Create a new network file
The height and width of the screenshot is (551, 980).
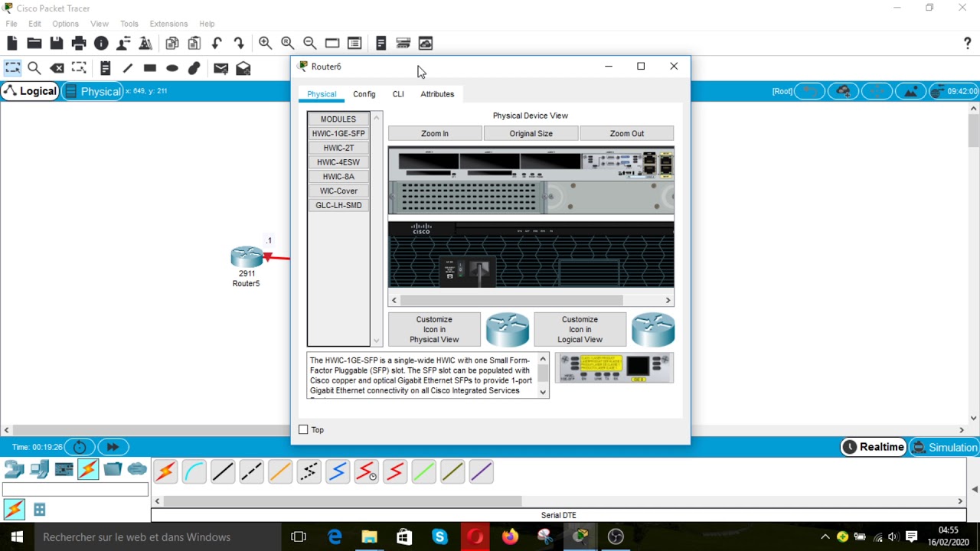(x=11, y=44)
